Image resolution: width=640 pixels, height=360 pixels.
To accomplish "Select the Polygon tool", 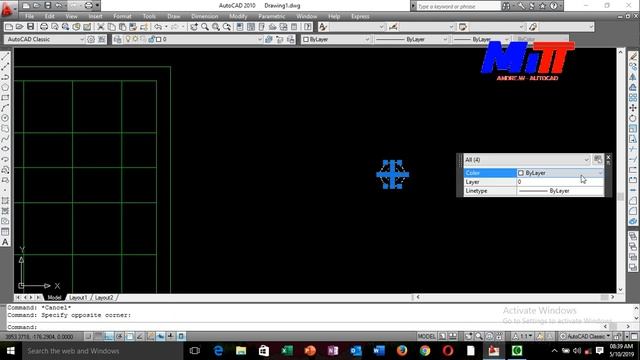I will [5, 87].
